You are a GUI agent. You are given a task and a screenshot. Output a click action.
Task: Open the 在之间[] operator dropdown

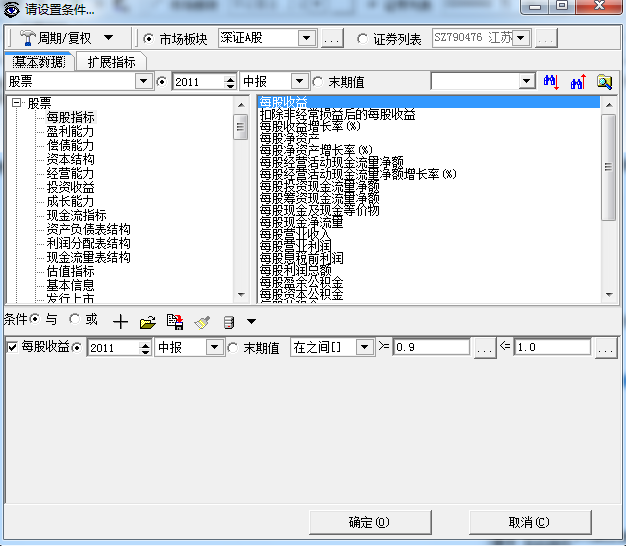[x=364, y=348]
